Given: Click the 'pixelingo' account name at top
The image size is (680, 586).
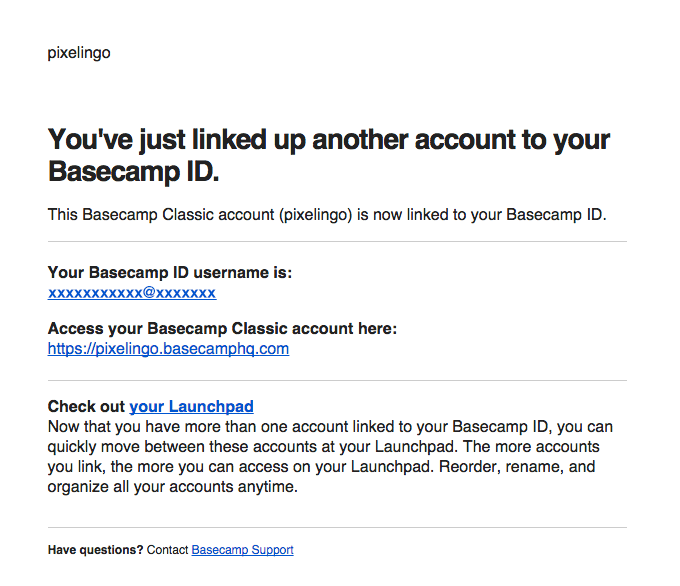Looking at the screenshot, I should tap(79, 53).
